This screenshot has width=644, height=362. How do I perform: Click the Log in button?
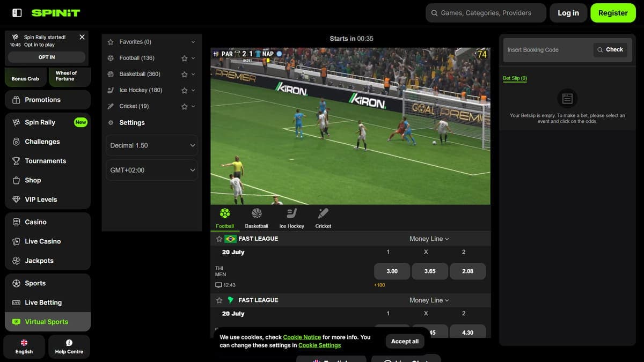pyautogui.click(x=568, y=13)
